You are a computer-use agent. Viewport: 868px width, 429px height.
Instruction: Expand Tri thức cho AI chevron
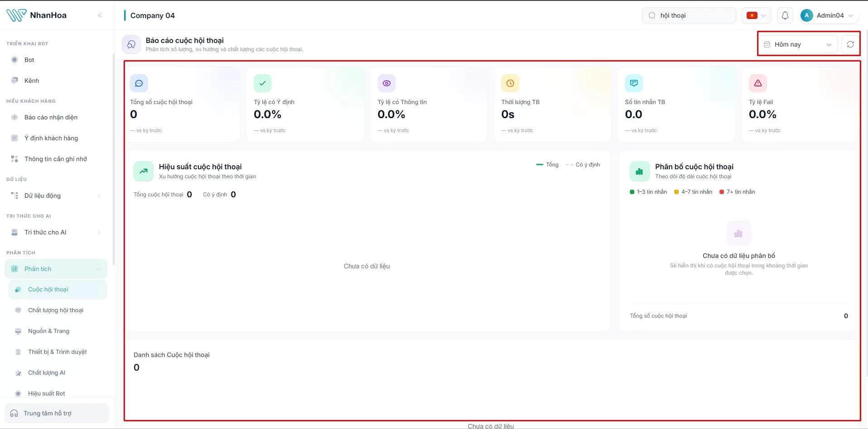[x=99, y=232]
